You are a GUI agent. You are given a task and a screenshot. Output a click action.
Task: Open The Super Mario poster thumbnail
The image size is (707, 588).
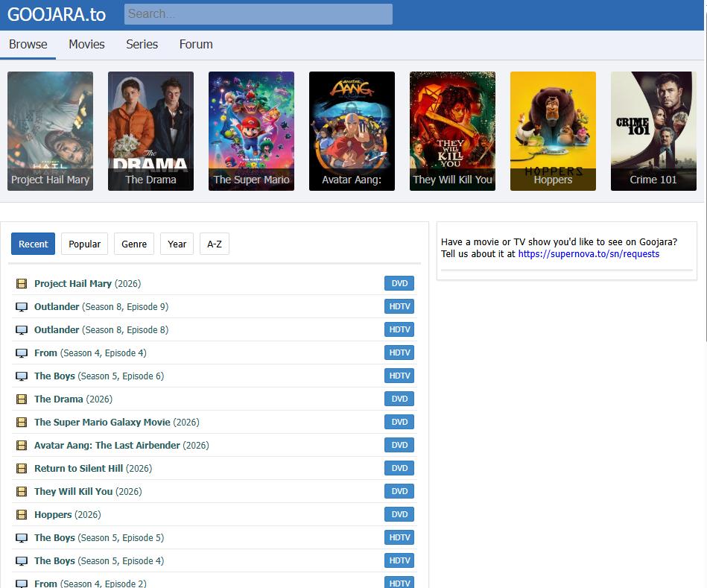coord(251,131)
